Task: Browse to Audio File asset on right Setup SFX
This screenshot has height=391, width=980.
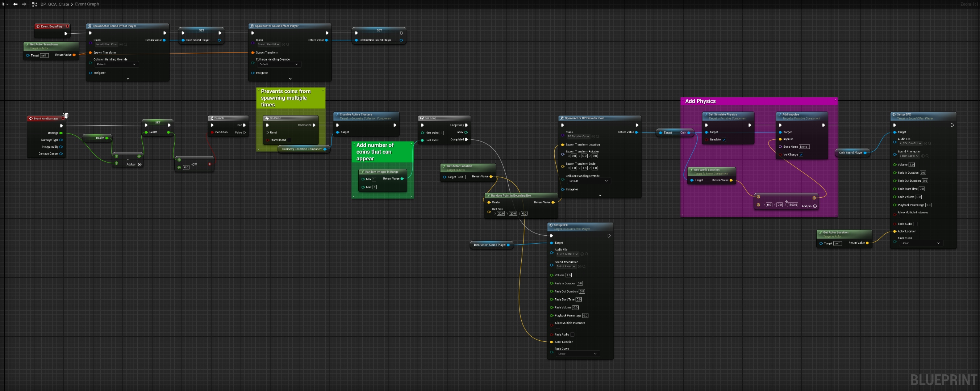Action: pyautogui.click(x=930, y=143)
